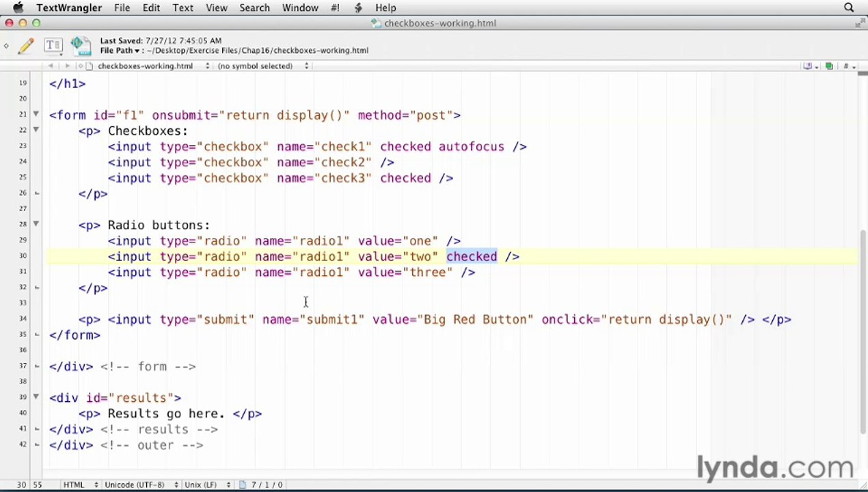
Task: Click the 7 / 1 / 0 document statistics
Action: click(267, 484)
